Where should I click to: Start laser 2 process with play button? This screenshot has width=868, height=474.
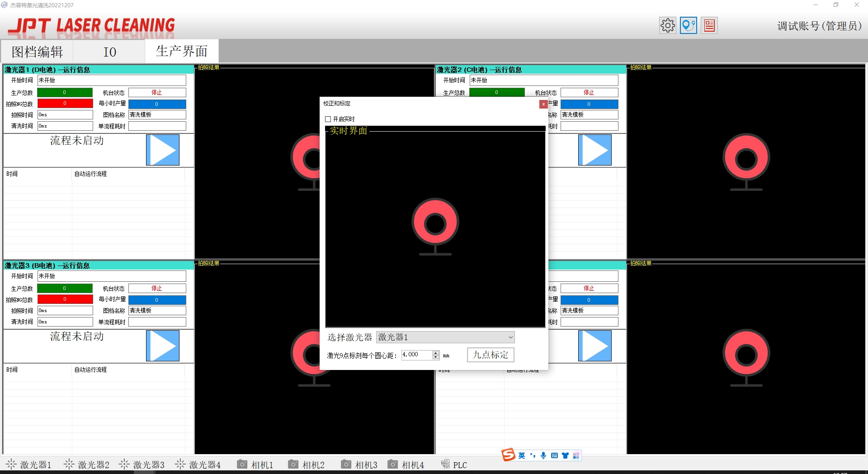point(595,150)
